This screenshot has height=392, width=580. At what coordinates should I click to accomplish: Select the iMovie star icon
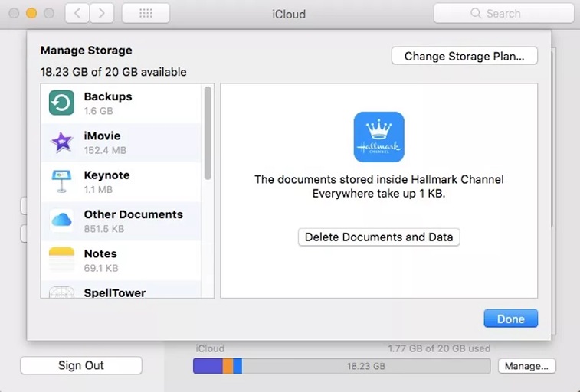pos(61,142)
